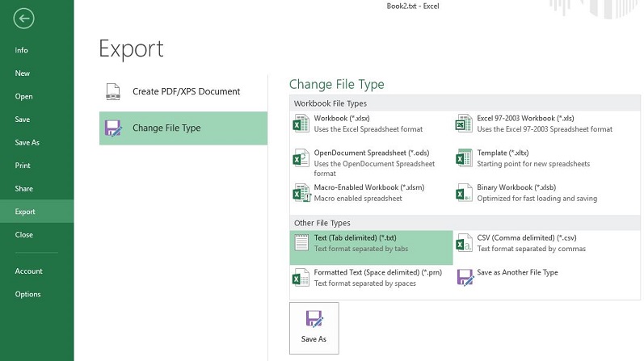Image resolution: width=644 pixels, height=361 pixels.
Task: Click the Save as Another File Type label
Action: point(517,272)
